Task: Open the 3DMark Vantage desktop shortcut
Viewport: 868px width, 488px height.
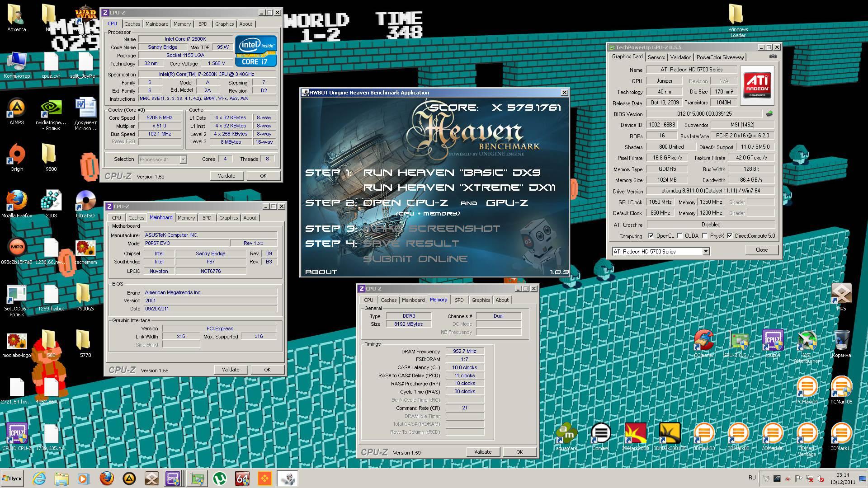Action: [807, 440]
